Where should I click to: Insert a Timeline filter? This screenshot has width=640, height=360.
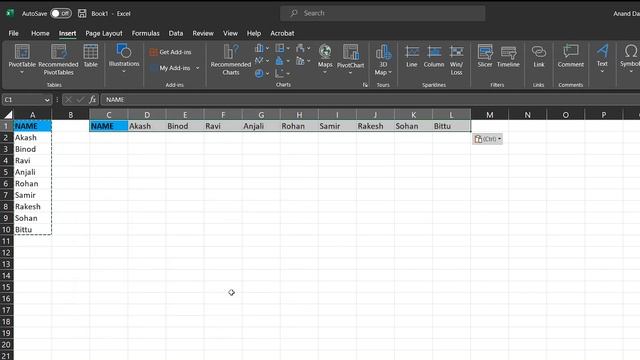508,56
